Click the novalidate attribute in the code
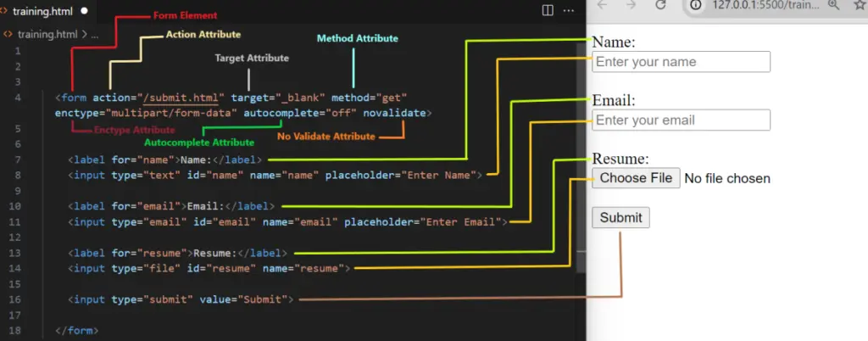Screen dimensions: 868x341 [x=395, y=114]
